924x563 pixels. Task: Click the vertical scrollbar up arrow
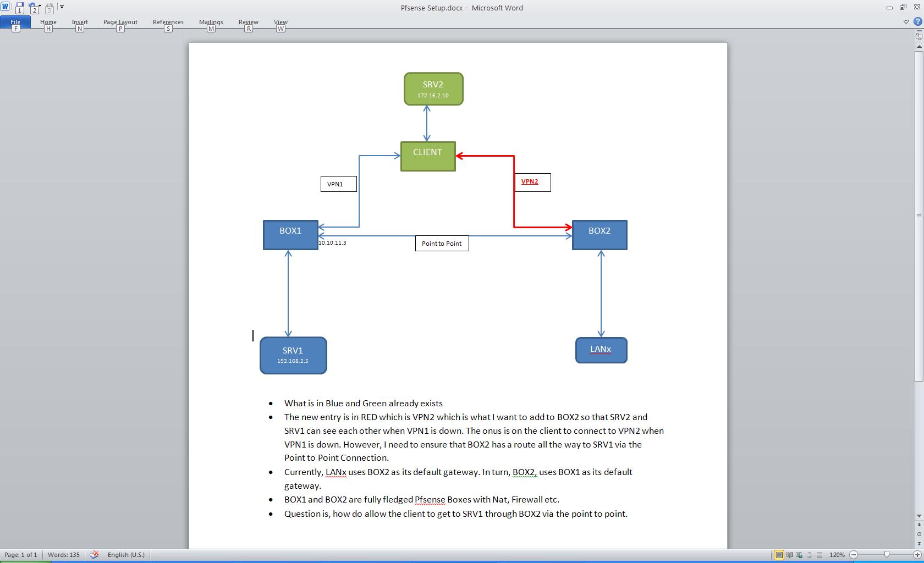point(919,47)
